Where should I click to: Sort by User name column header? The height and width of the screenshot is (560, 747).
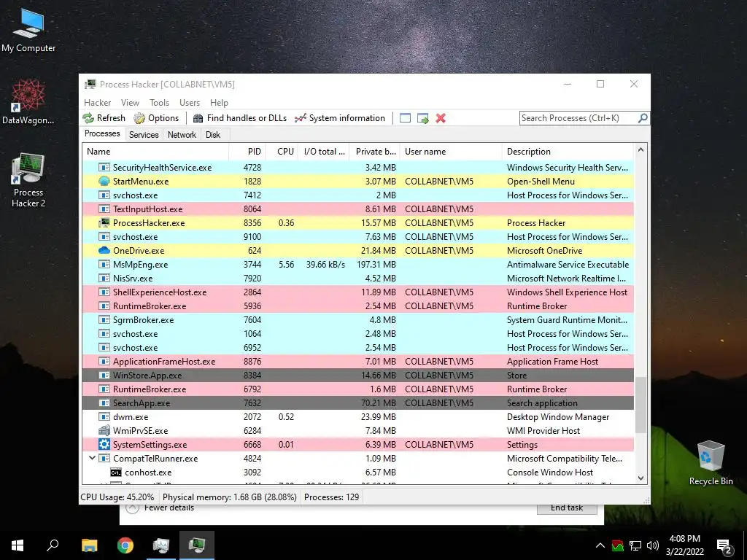(x=451, y=152)
